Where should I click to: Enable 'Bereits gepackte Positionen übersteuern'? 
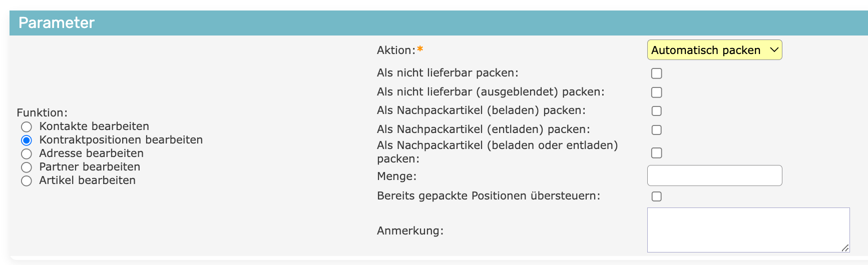(x=656, y=196)
